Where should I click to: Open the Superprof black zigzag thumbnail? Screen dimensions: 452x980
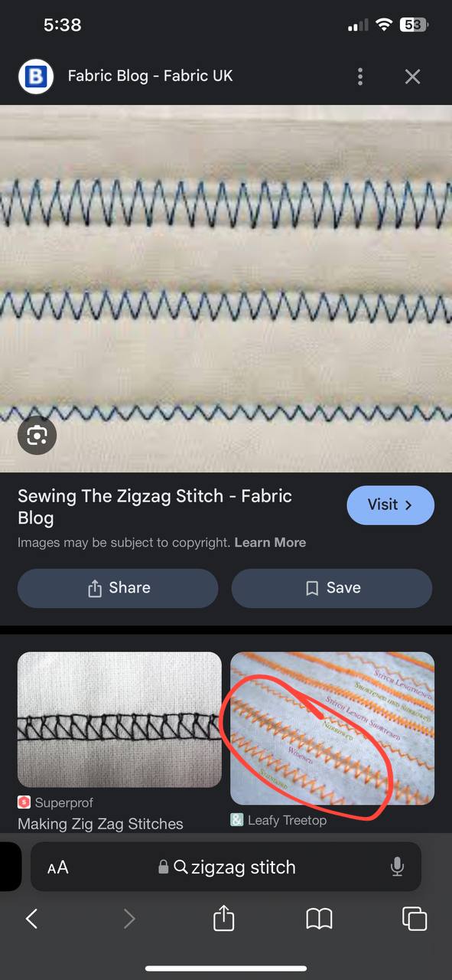pos(119,720)
